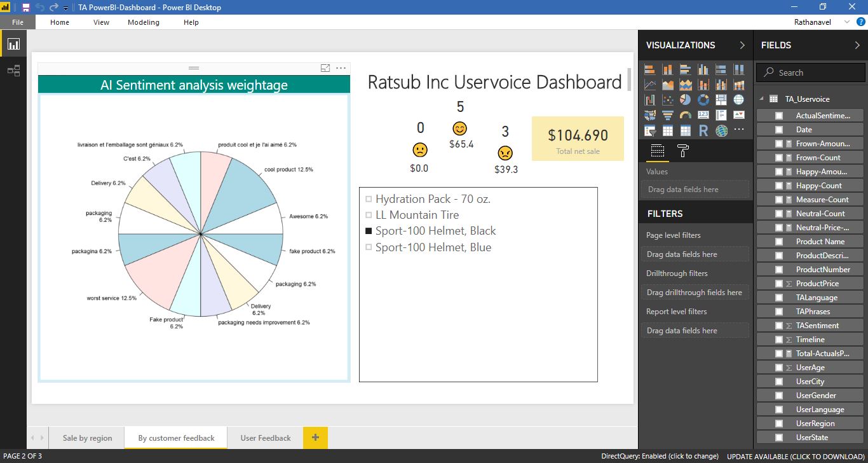Add a new report page with plus button

tap(315, 438)
